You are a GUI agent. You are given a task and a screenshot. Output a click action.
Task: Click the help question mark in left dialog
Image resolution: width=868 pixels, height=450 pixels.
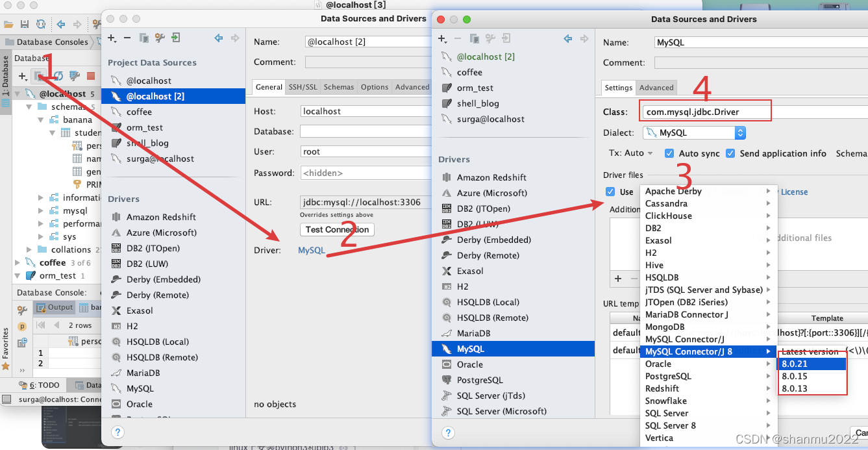(118, 432)
